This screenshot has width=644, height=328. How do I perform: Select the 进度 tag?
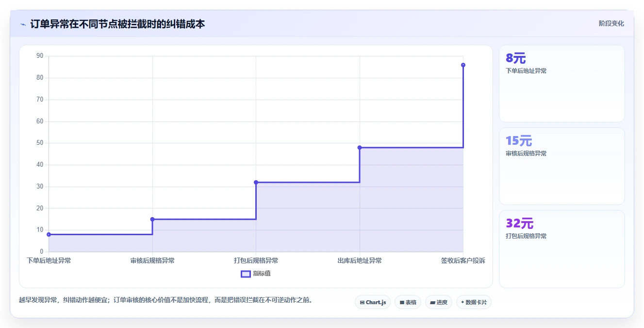[x=439, y=302]
